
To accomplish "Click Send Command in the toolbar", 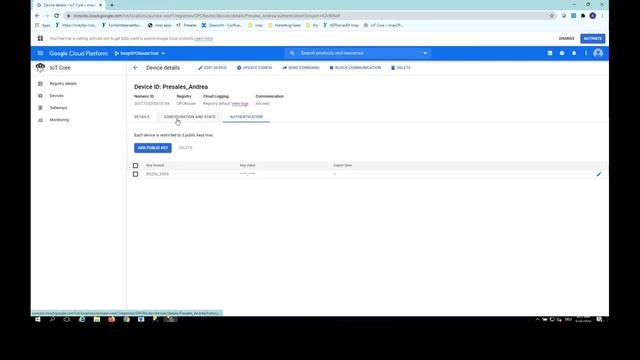I will 301,68.
